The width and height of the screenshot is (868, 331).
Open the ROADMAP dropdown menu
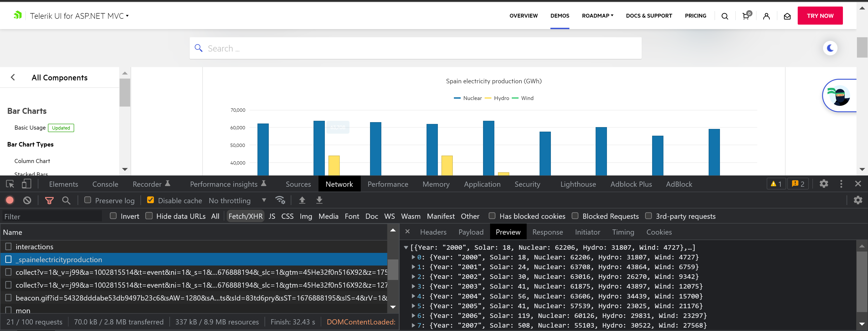pyautogui.click(x=597, y=16)
